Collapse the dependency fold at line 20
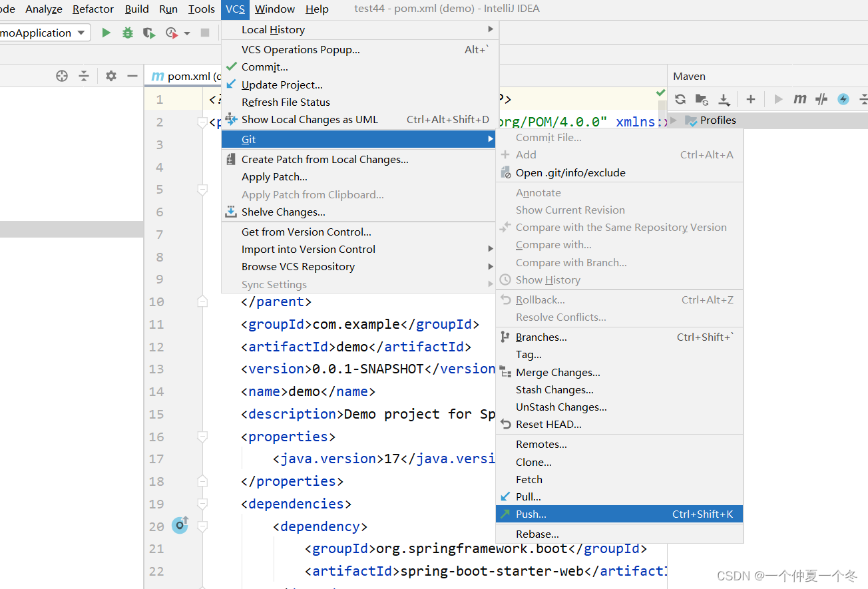868x589 pixels. pyautogui.click(x=202, y=526)
